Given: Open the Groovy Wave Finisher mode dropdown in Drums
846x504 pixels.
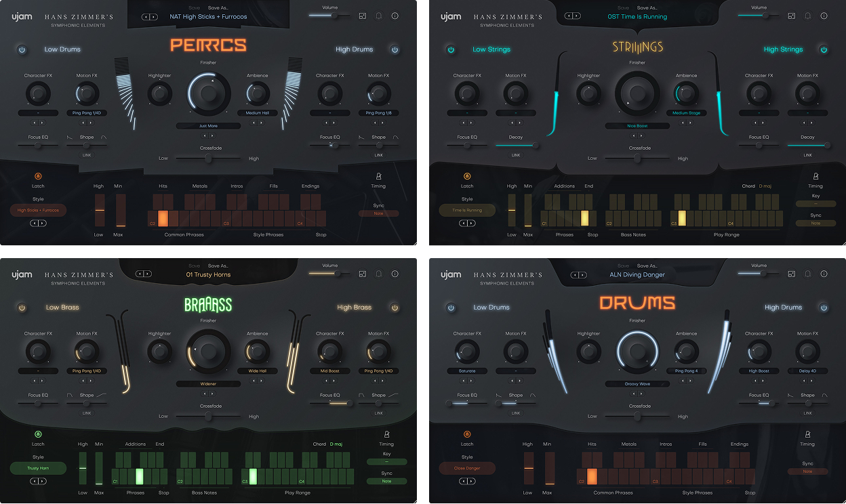Looking at the screenshot, I should (x=637, y=383).
